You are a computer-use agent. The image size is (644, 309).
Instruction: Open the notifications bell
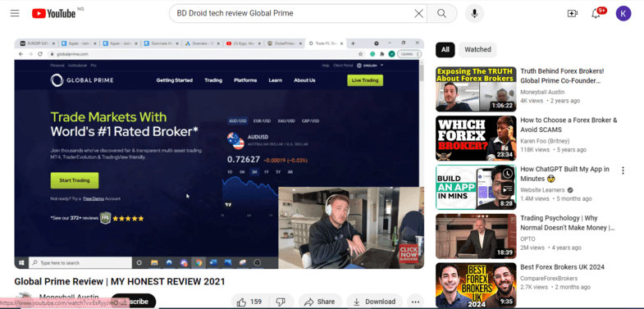596,14
